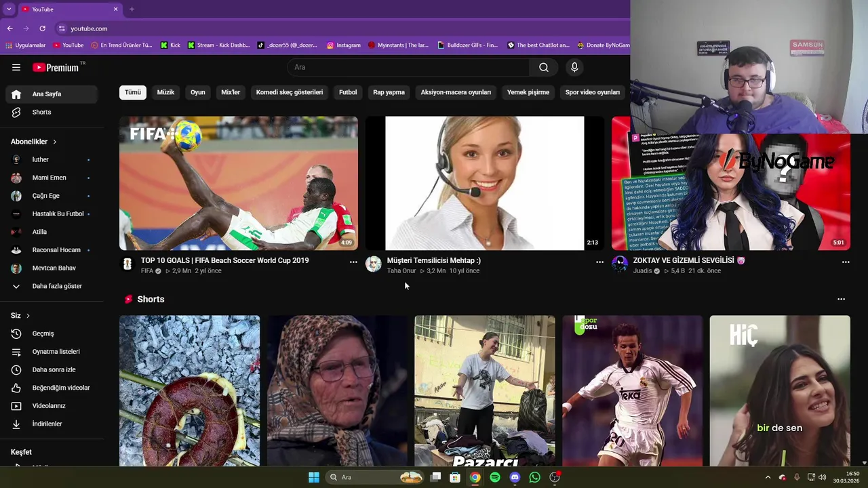
Task: Select the Futbol filter chip
Action: point(348,92)
